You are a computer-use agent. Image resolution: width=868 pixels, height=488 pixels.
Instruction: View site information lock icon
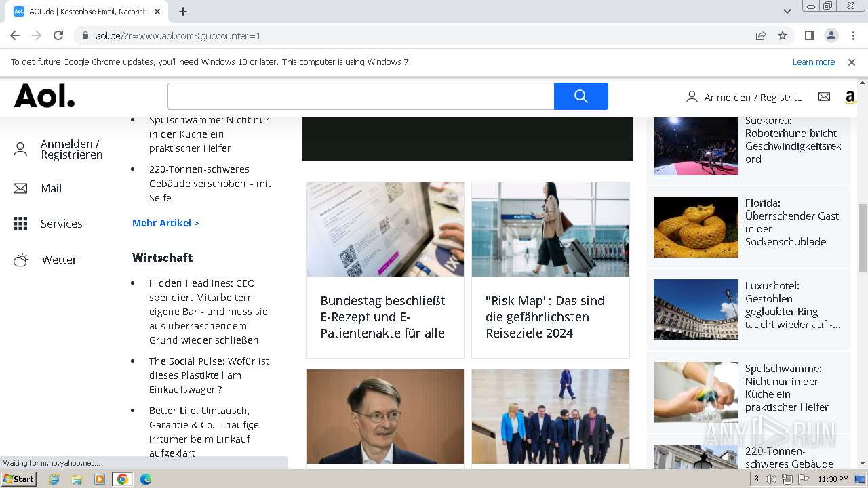point(85,35)
